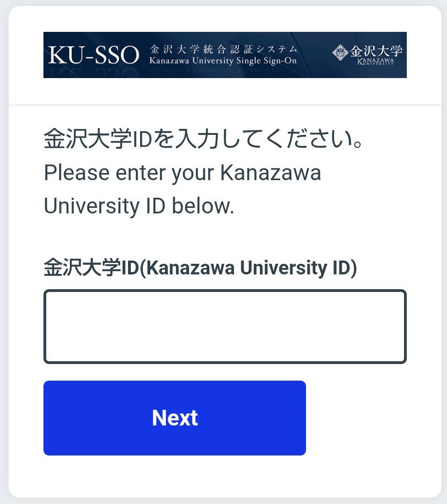Click the 金沢大学 logo wordmark in banner
The image size is (447, 504).
[x=375, y=50]
